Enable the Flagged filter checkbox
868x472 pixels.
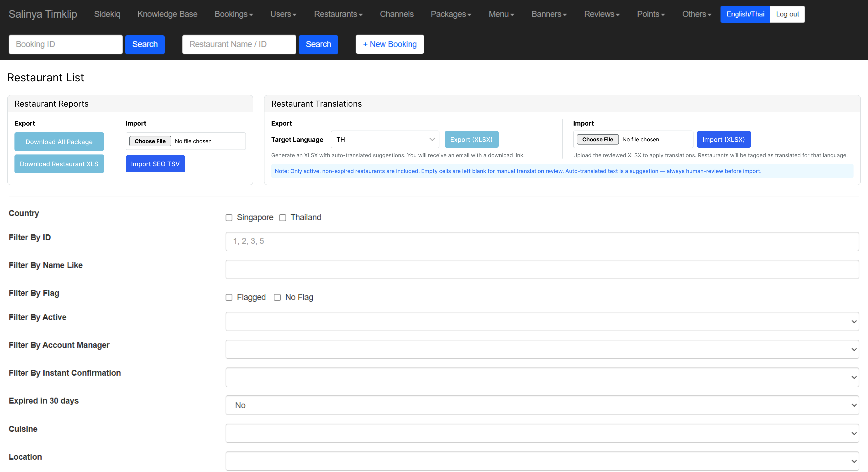(x=229, y=297)
